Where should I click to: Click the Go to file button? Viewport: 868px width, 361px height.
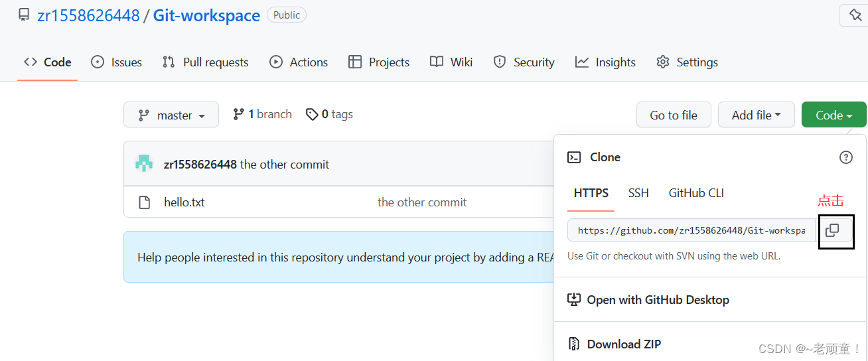(x=674, y=115)
